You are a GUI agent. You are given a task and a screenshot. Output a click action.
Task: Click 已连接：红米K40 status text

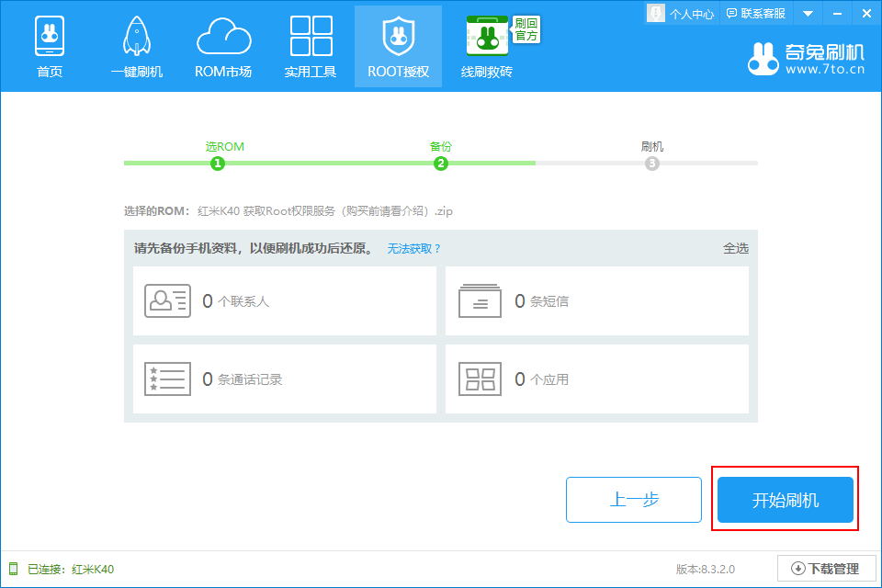(x=71, y=570)
